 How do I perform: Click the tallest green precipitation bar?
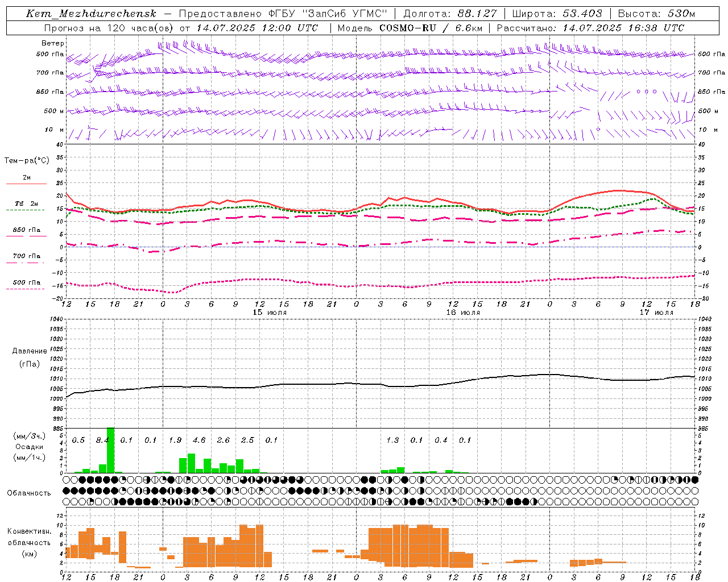click(x=110, y=450)
